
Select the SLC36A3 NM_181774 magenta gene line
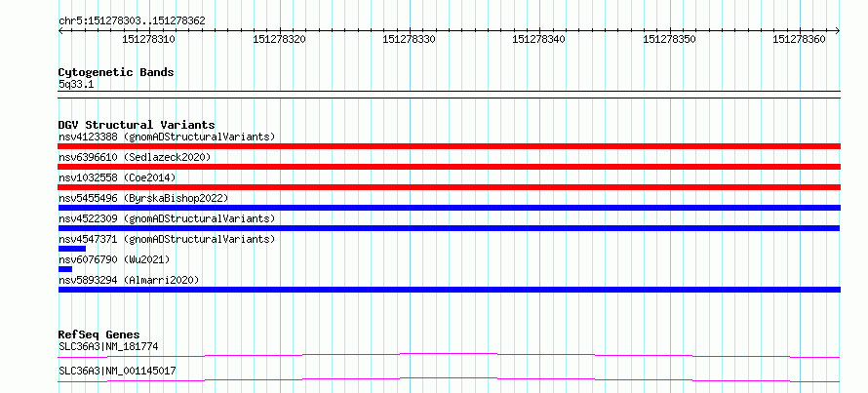[449, 355]
